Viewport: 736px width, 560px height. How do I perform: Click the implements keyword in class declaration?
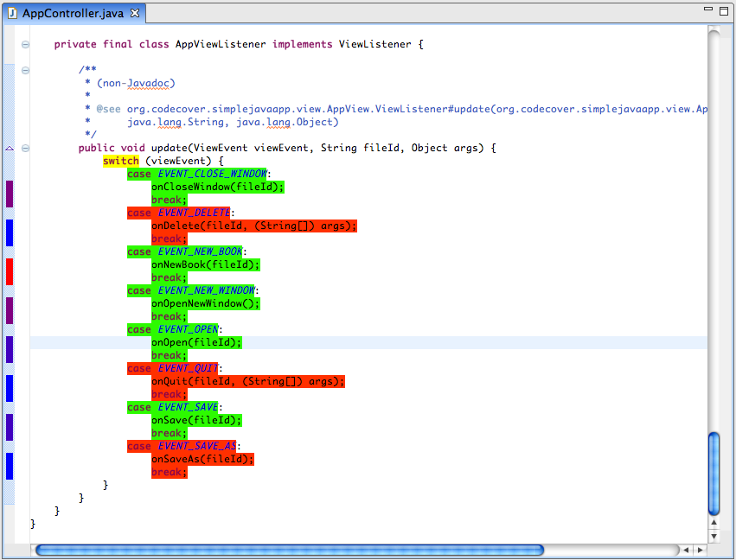[x=303, y=45]
